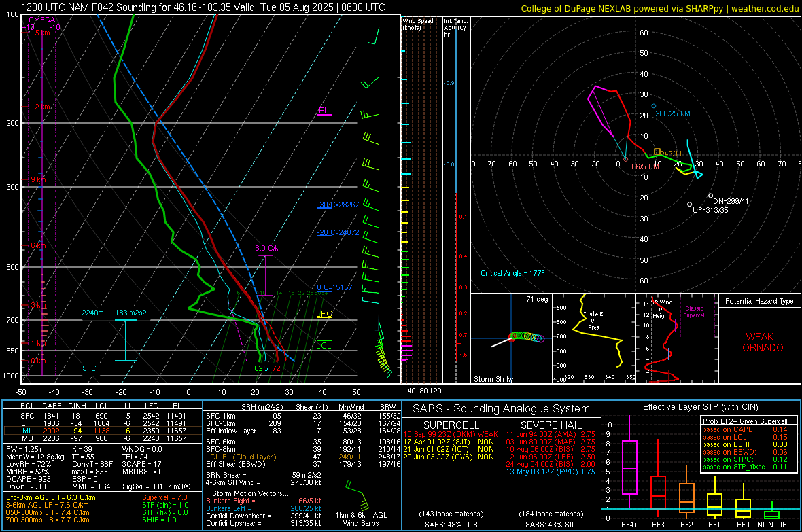Click the -30 C=28267' height label
This screenshot has width=802, height=532.
(338, 205)
